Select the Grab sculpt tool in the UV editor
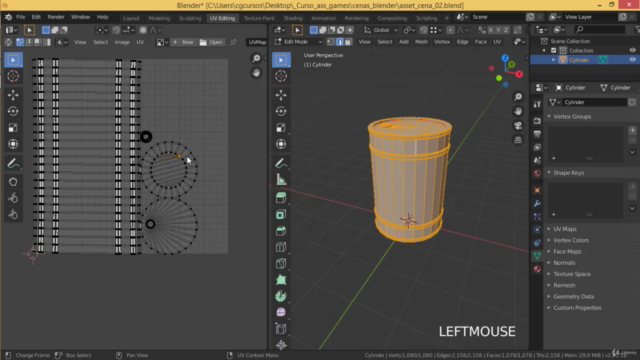Viewport: 640px width, 360px height. (13, 182)
